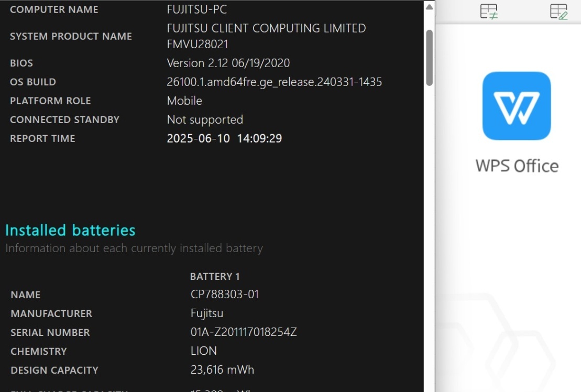This screenshot has height=392, width=581.
Task: Click 'Information about each currently installed battery' subtitle
Action: [x=134, y=248]
